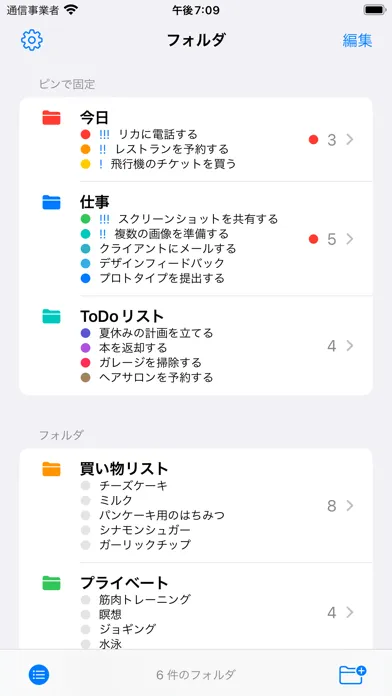
Task: Tap the teal ToDoリスト folder icon
Action: point(51,316)
